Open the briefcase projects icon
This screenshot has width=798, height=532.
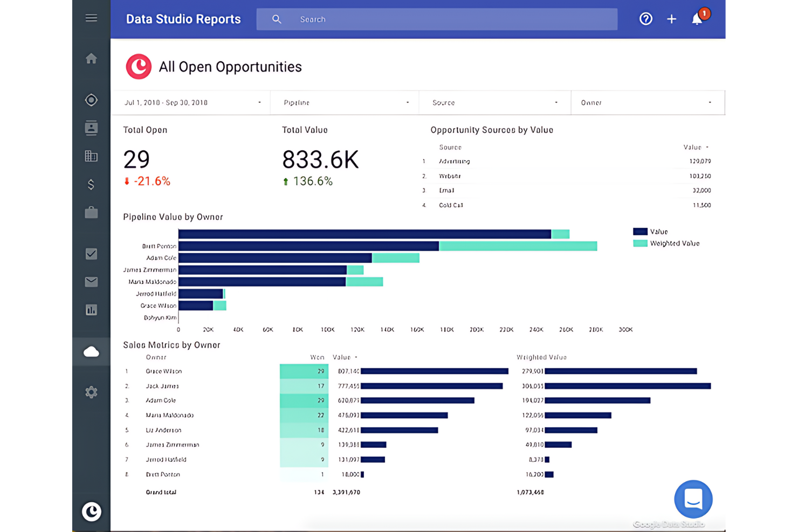click(x=91, y=212)
